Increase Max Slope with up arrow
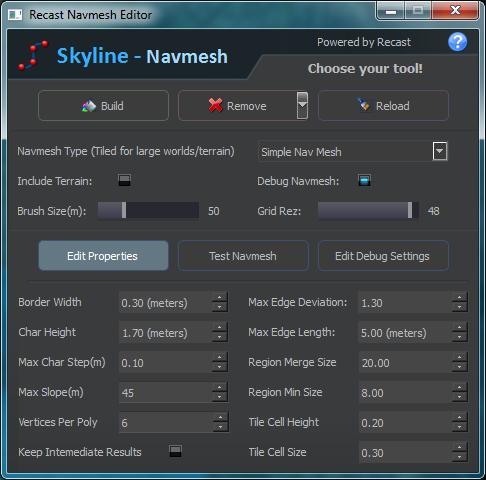The image size is (486, 480). click(220, 387)
